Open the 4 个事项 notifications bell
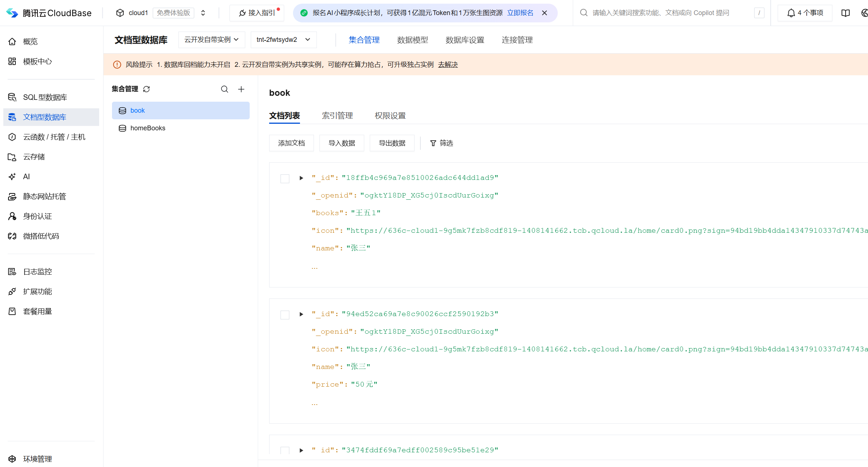This screenshot has width=868, height=467. (804, 13)
